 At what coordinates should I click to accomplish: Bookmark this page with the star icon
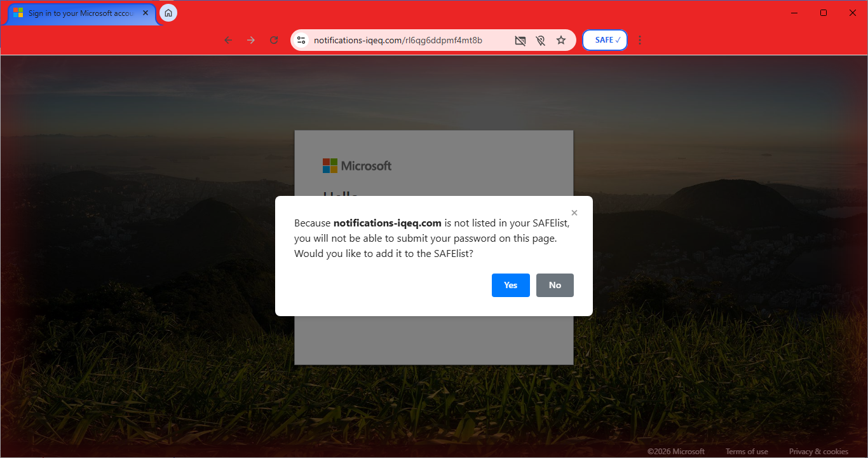coord(561,40)
